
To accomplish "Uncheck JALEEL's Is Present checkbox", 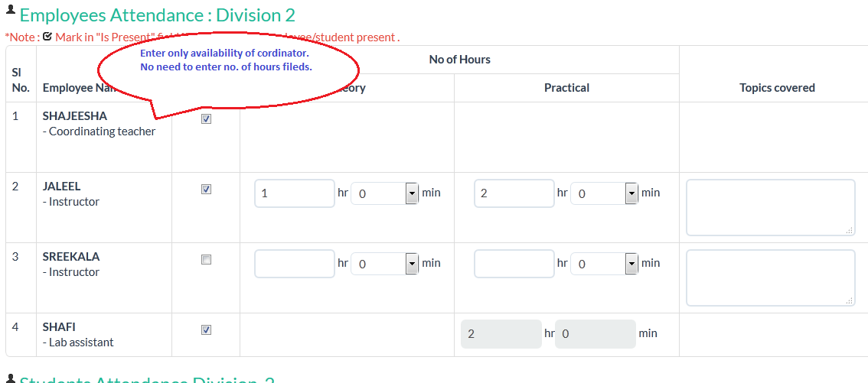I will (206, 190).
